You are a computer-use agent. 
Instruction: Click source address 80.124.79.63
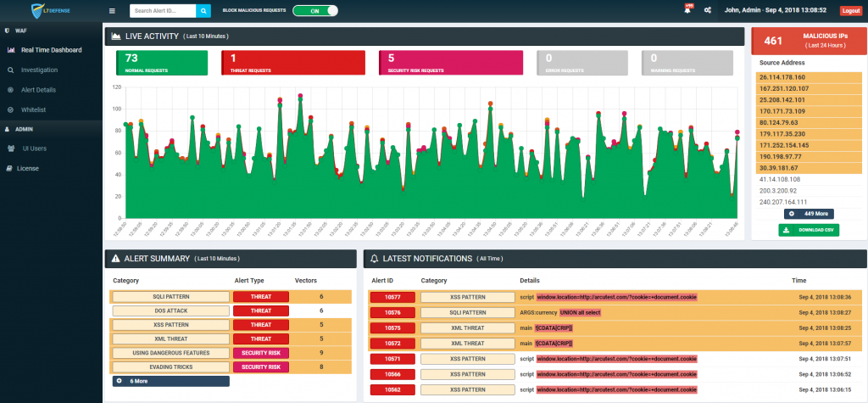[779, 122]
